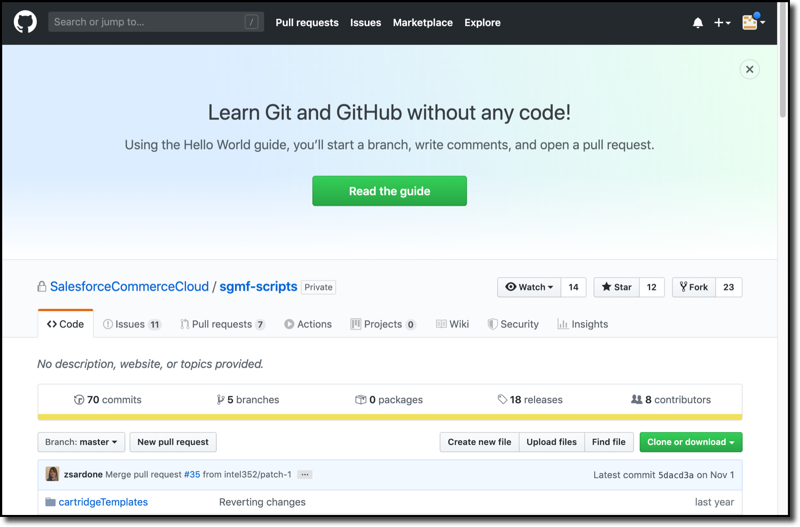Click the private repository lock icon

click(42, 287)
